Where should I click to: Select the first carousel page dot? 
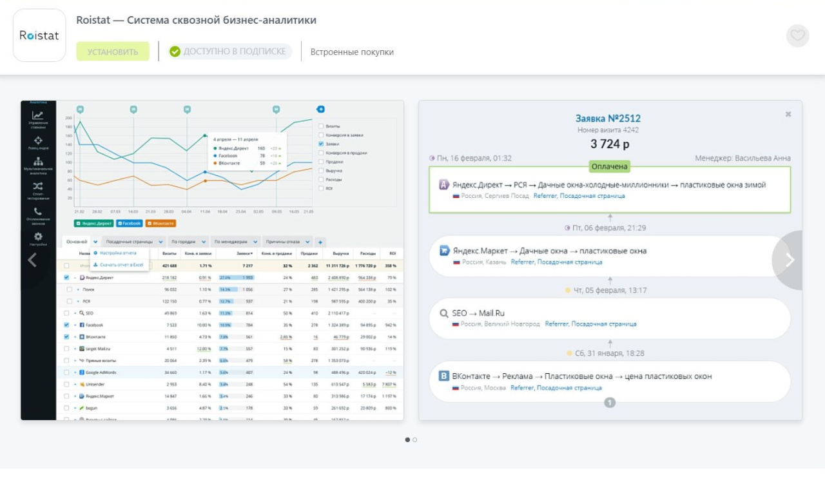click(x=407, y=440)
